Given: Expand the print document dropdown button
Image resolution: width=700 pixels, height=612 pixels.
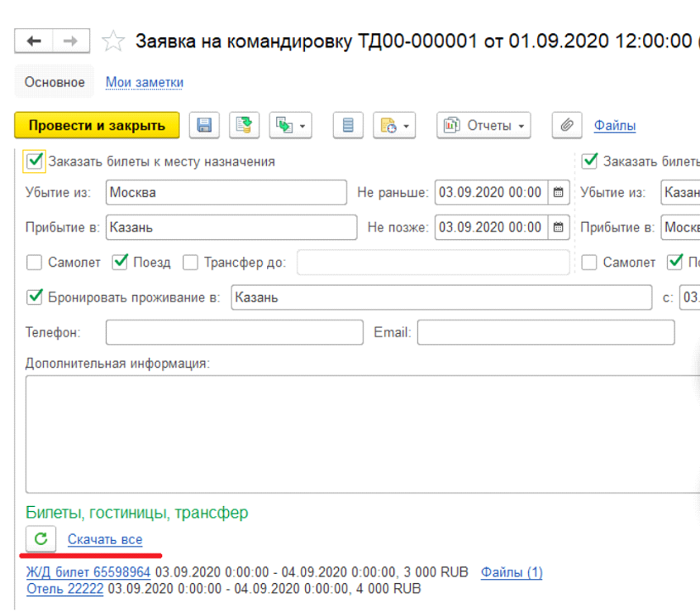Looking at the screenshot, I should pos(395,125).
